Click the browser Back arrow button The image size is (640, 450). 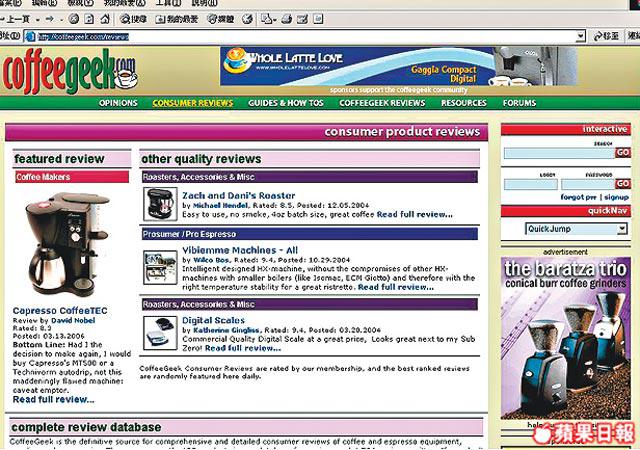click(12, 19)
